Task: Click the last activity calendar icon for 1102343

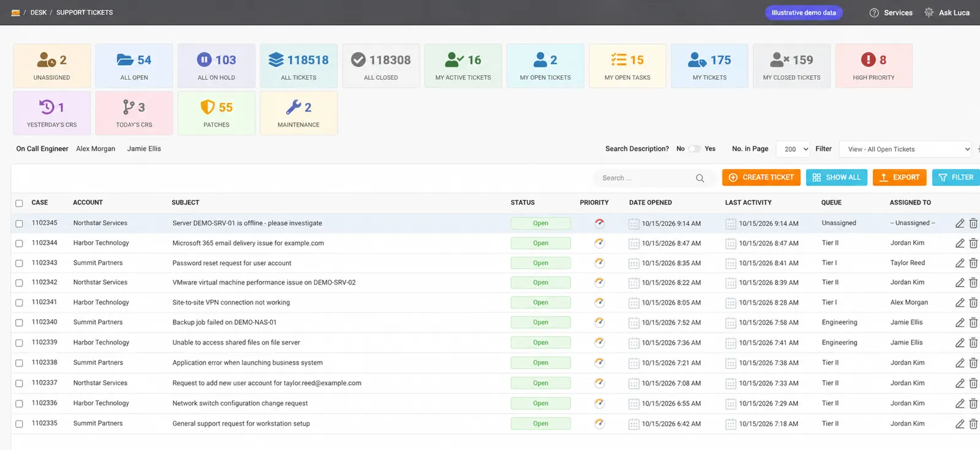Action: (731, 263)
